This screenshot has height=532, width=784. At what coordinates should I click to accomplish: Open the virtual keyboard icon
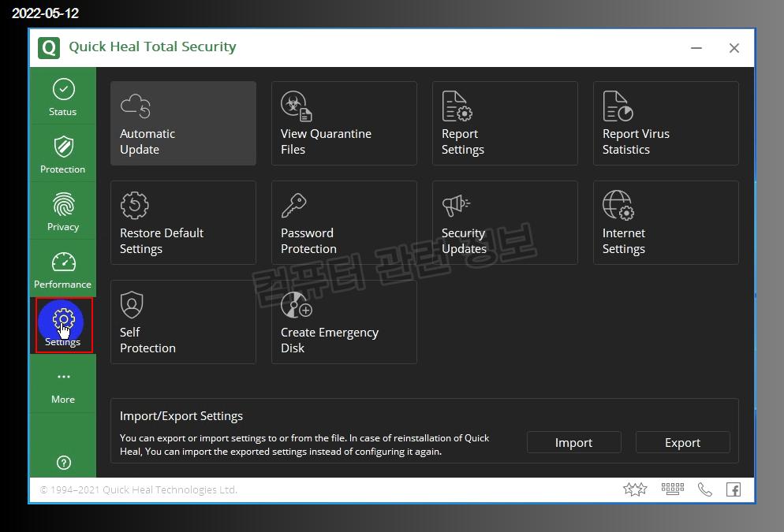click(673, 489)
